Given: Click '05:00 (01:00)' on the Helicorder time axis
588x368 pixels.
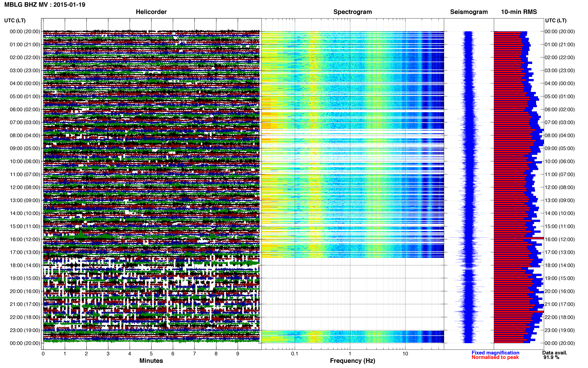Looking at the screenshot, I should click(x=25, y=96).
